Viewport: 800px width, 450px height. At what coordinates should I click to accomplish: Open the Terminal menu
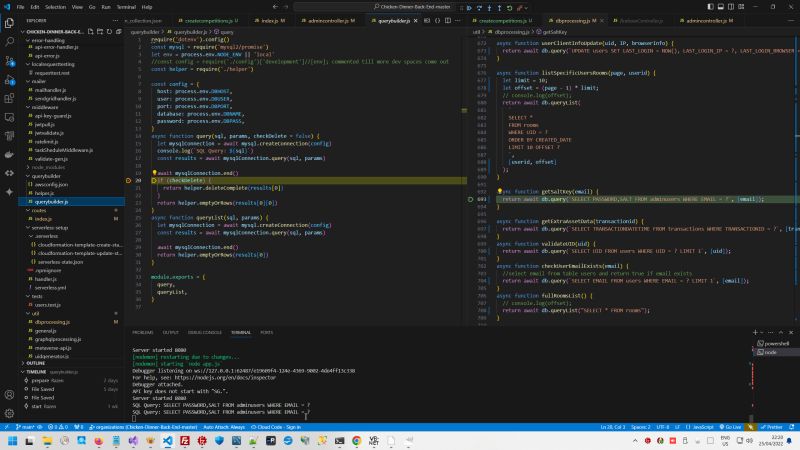tap(126, 7)
